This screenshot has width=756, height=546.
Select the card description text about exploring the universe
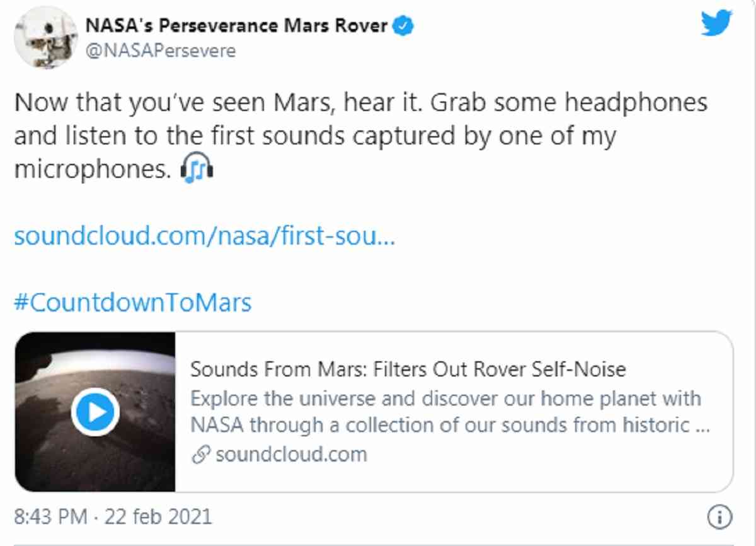[x=441, y=411]
